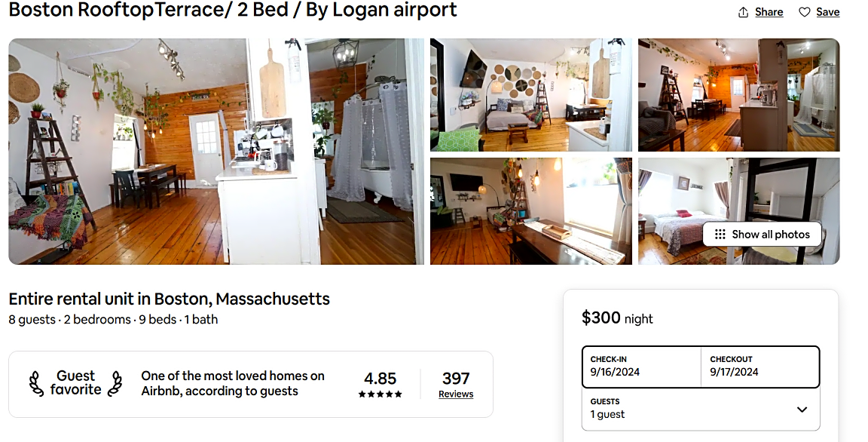Open the large main kitchen photo
This screenshot has width=868, height=442.
click(216, 151)
